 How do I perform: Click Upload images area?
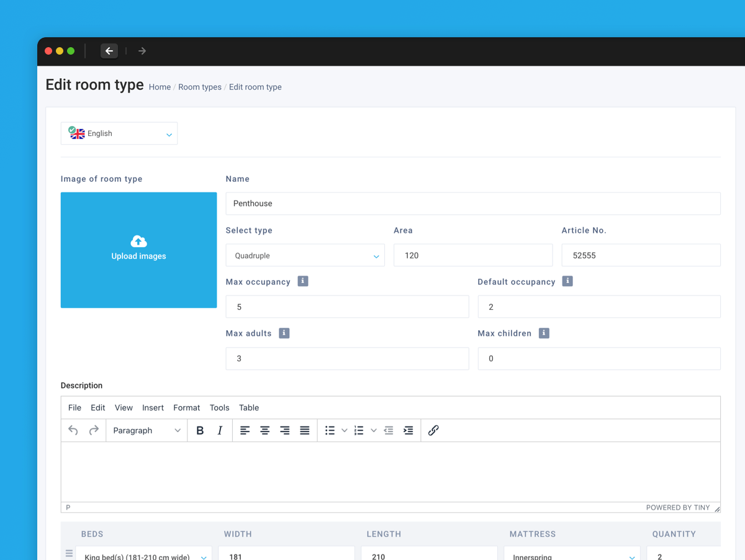tap(138, 250)
